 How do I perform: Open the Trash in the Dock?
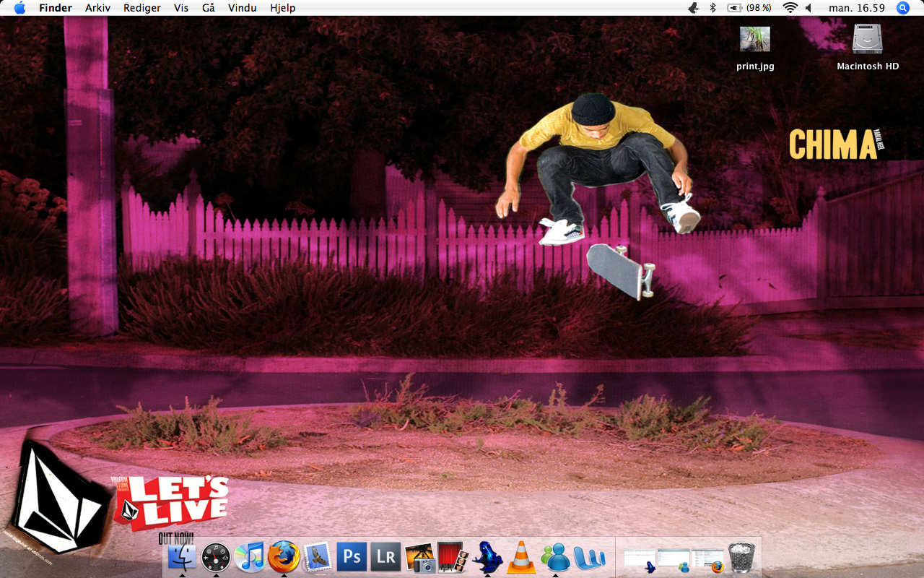(x=741, y=557)
